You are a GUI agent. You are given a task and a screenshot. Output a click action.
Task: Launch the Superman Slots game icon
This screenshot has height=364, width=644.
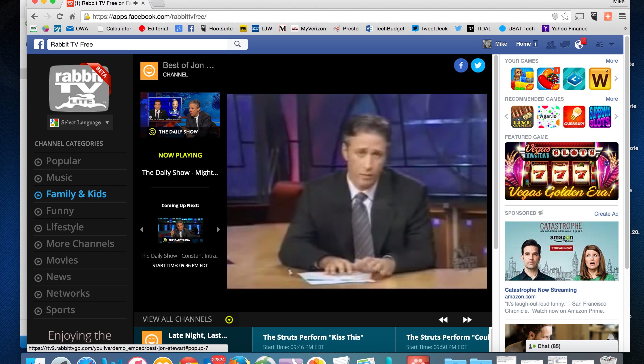click(600, 117)
